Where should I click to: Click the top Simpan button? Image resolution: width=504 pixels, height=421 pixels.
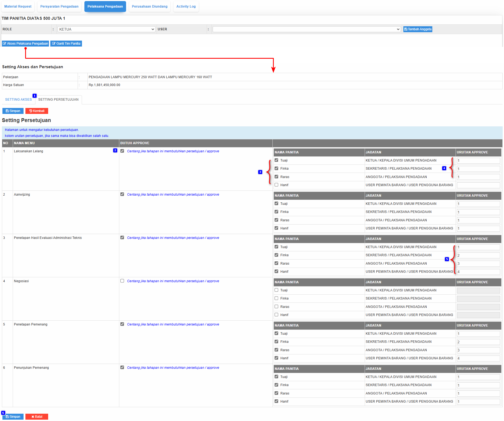[x=13, y=111]
